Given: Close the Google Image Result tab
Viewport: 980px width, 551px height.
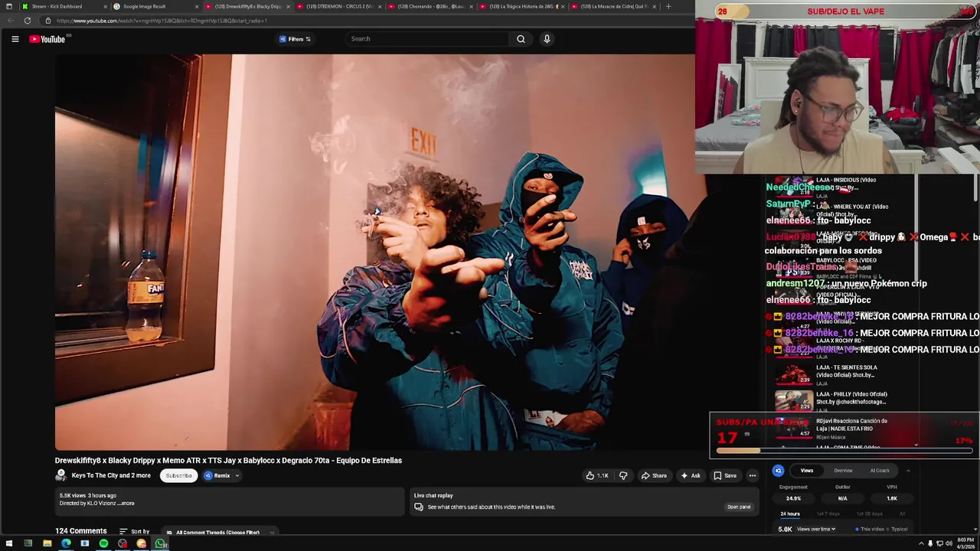Looking at the screenshot, I should [197, 6].
